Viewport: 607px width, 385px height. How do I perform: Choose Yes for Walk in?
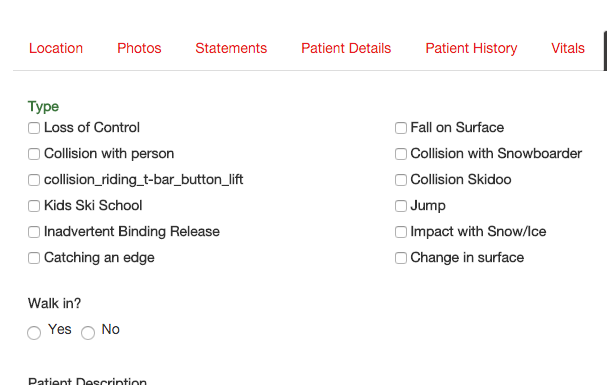click(34, 333)
